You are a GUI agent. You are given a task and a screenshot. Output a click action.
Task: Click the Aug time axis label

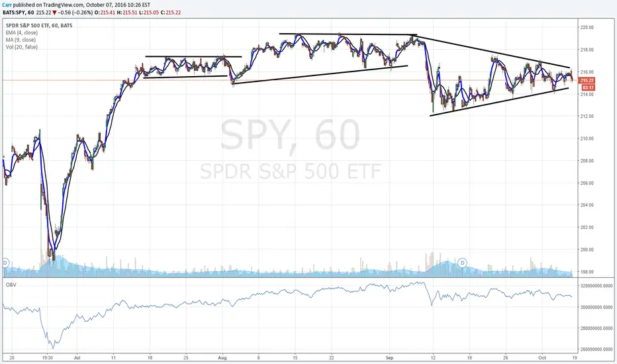click(222, 358)
